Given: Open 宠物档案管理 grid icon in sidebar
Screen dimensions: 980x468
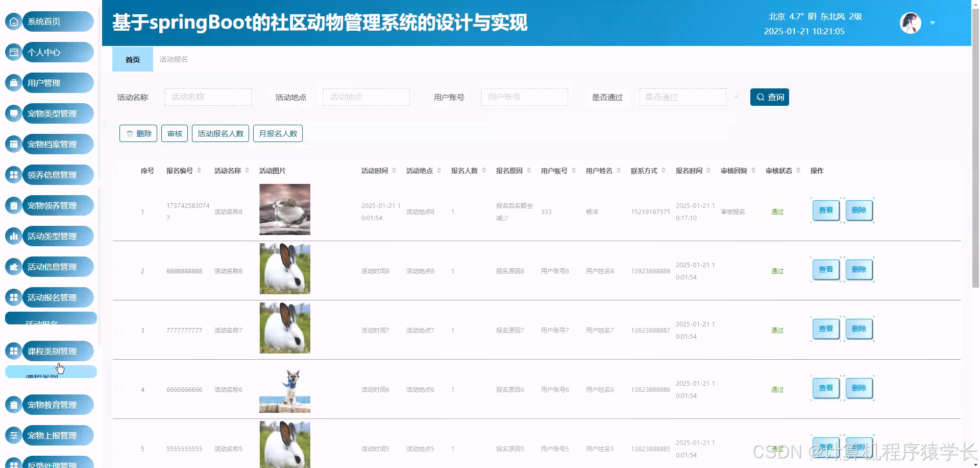Looking at the screenshot, I should pyautogui.click(x=13, y=144).
